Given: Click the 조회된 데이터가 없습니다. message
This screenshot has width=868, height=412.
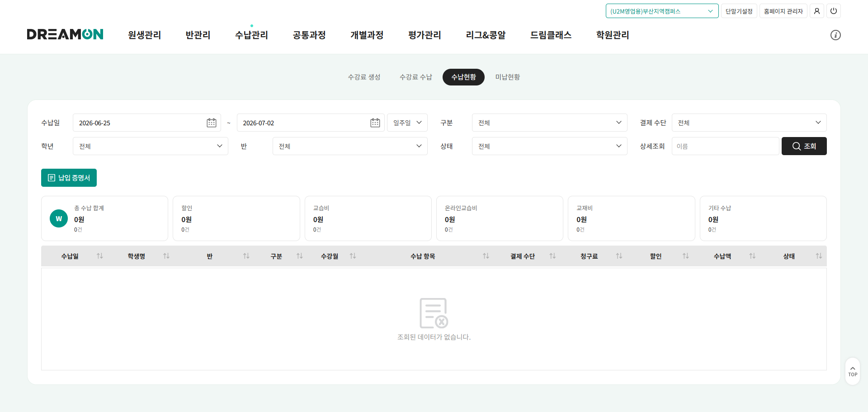Looking at the screenshot, I should [x=434, y=337].
